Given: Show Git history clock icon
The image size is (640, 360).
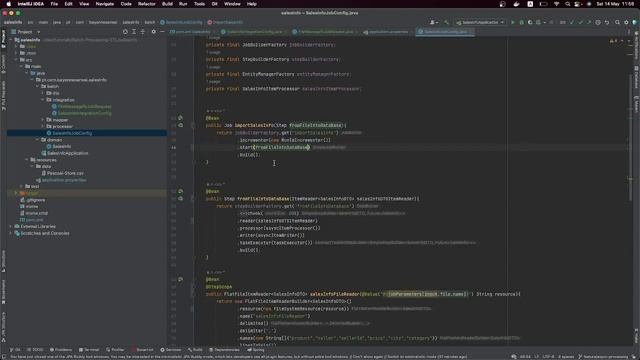Looking at the screenshot, I should coord(598,22).
